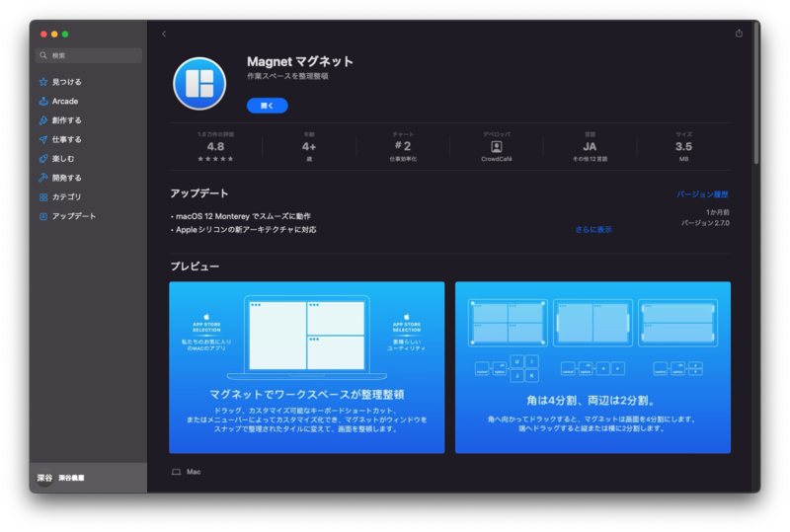790x532 pixels.
Task: Open the バージョン履歴 link
Action: tap(702, 194)
